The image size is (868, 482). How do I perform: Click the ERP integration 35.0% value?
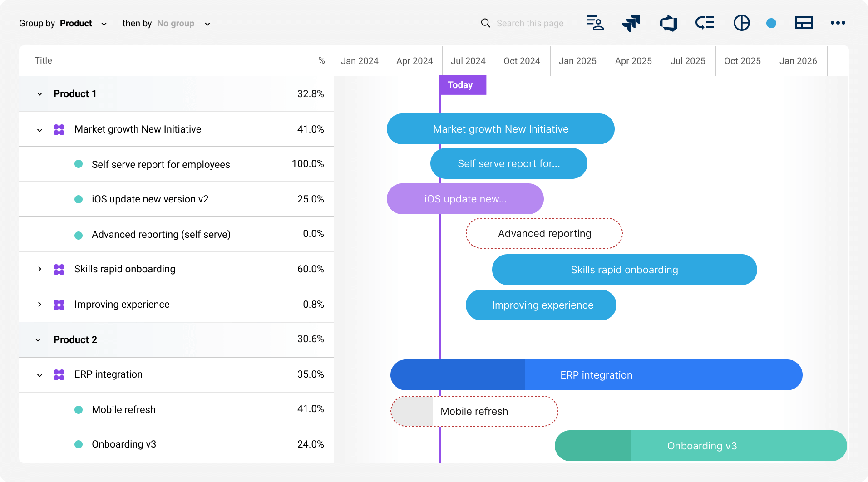[x=311, y=374]
